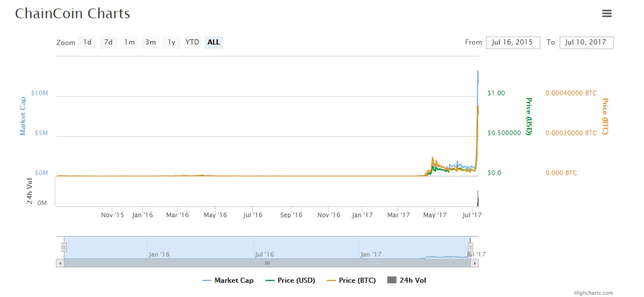The image size is (644, 297).
Task: Click the navigator scrollbar right arrow
Action: point(475,263)
